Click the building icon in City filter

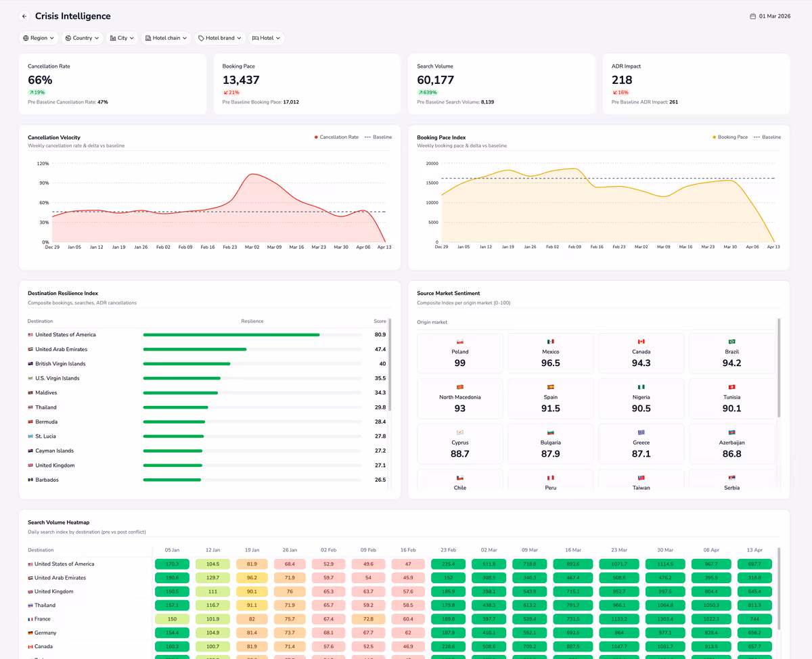pos(112,38)
